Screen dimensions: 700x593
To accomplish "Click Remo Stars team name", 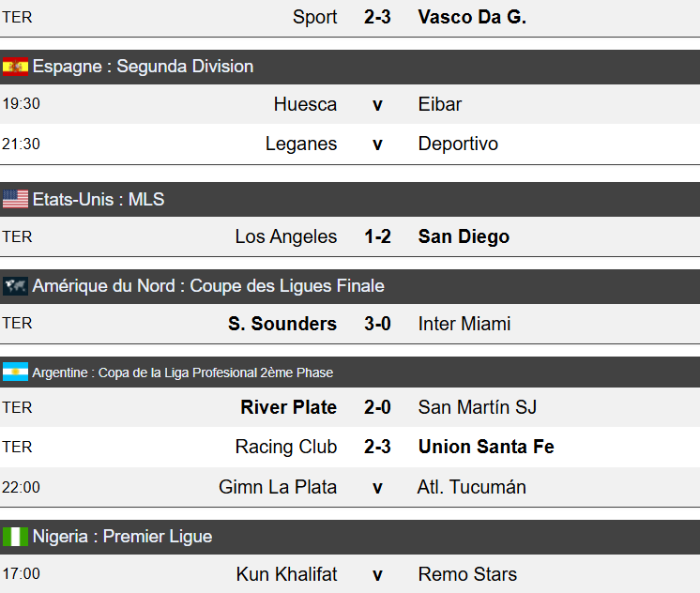I will (467, 574).
